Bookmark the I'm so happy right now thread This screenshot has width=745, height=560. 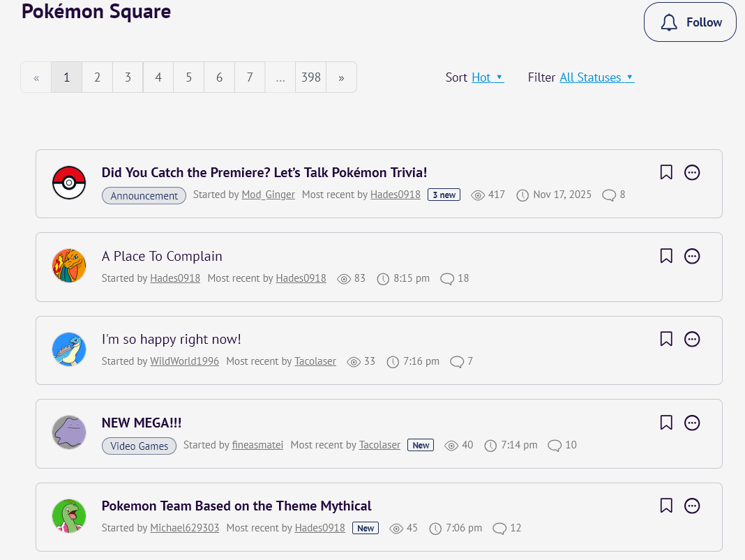point(666,340)
